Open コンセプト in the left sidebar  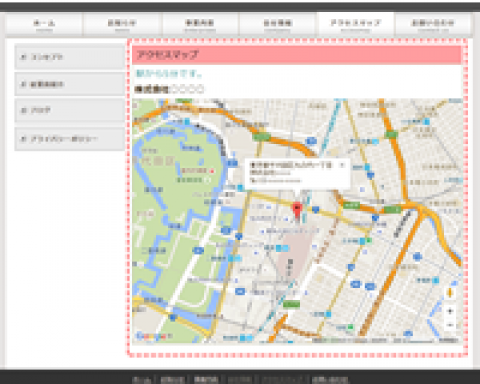coord(70,57)
